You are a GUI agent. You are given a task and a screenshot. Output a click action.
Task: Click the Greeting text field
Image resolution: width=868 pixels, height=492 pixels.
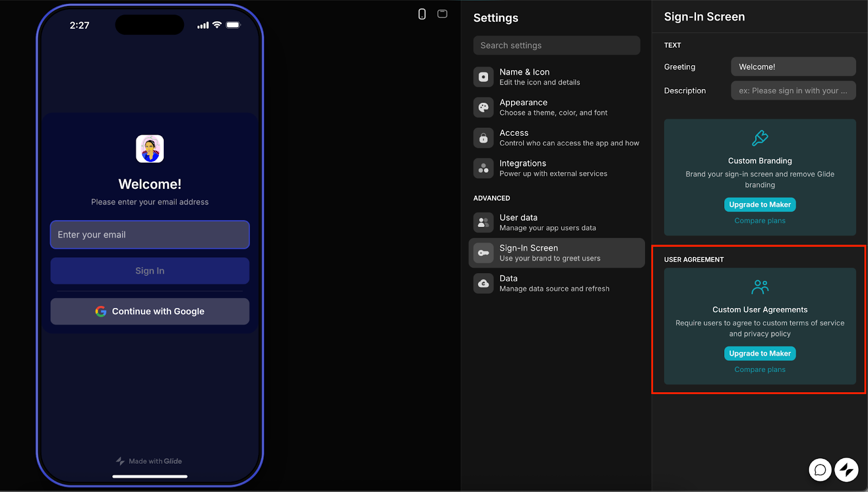(x=793, y=67)
